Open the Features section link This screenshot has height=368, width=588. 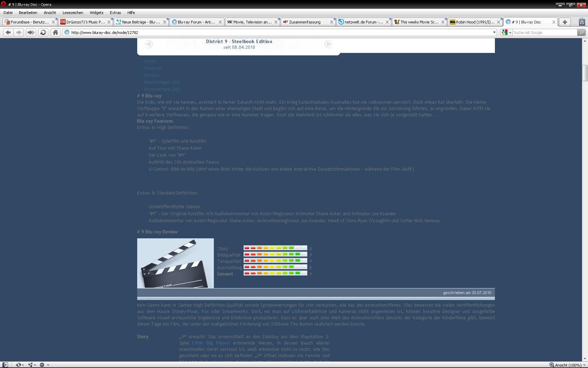[x=153, y=68]
